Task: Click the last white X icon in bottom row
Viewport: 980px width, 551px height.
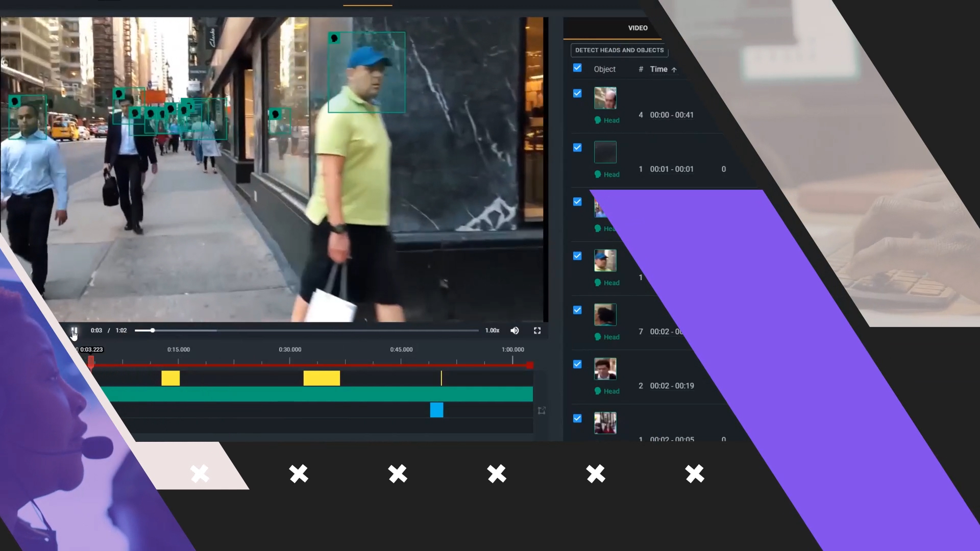Action: coord(694,474)
